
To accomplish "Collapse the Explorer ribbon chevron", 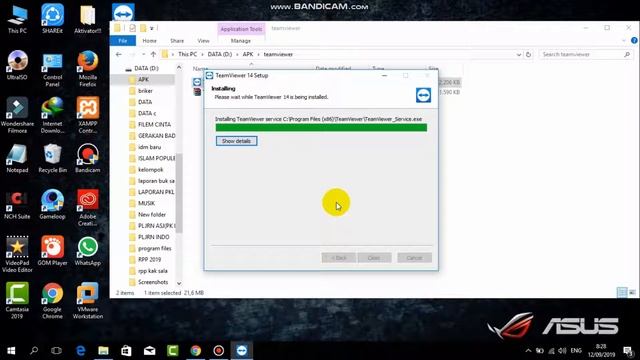I will pos(624,40).
